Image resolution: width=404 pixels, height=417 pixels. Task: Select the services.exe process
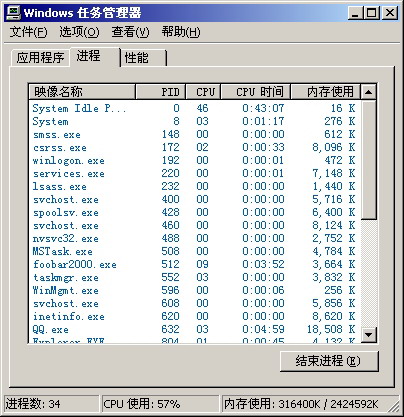pos(195,173)
